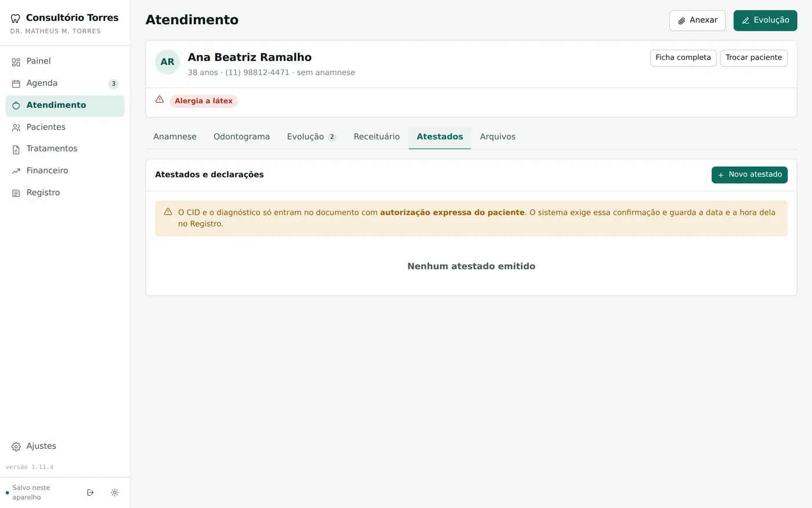Switch to the Evolução tab

(x=311, y=137)
